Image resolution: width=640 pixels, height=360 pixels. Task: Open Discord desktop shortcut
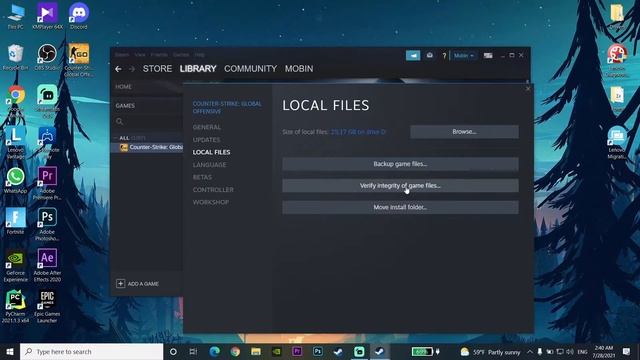tap(79, 16)
